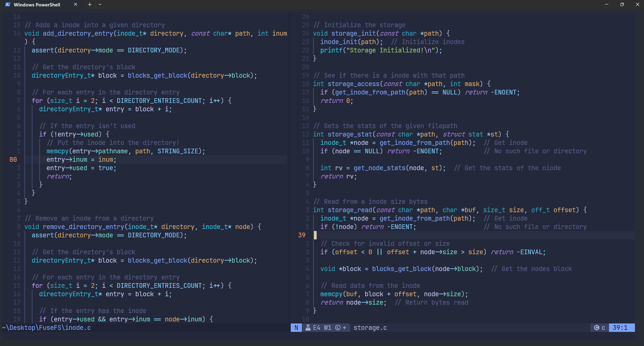Close the Windows PowerShell tab
The height and width of the screenshot is (346, 644).
(75, 4)
